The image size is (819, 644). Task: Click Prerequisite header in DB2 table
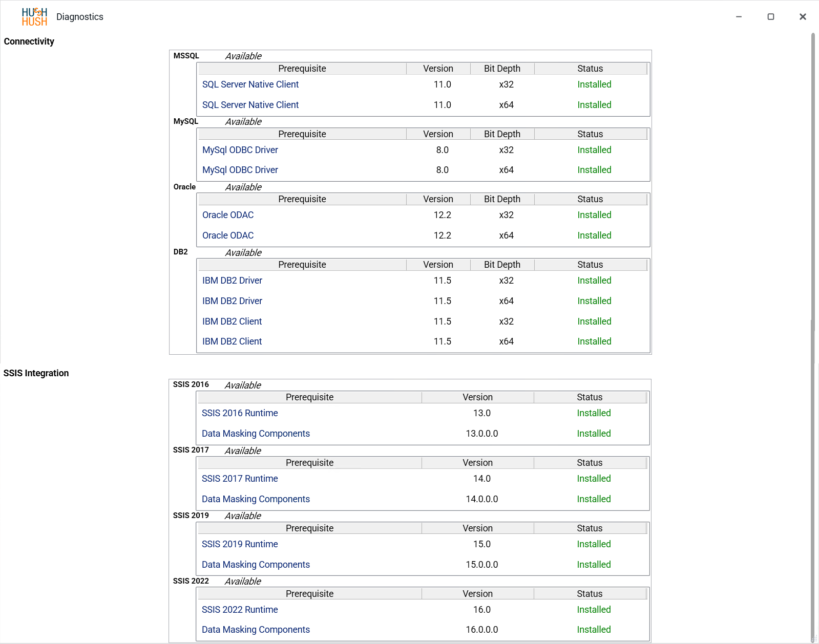tap(302, 265)
